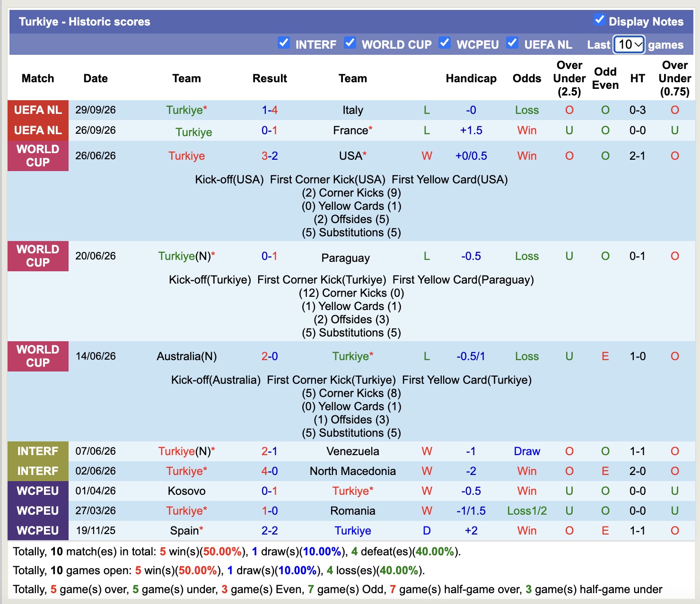The width and height of the screenshot is (700, 604).
Task: Click the INTERF label dated 07/06/26
Action: (x=38, y=451)
